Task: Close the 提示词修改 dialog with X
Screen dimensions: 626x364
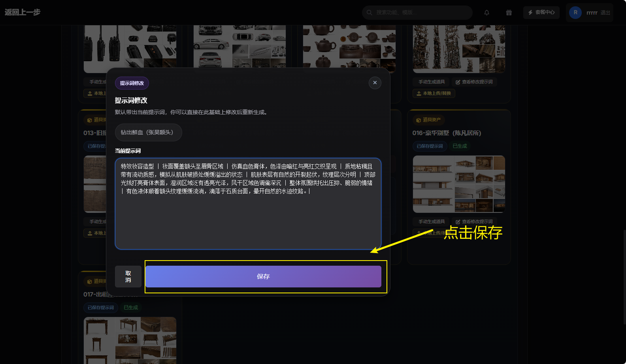Action: coord(375,83)
